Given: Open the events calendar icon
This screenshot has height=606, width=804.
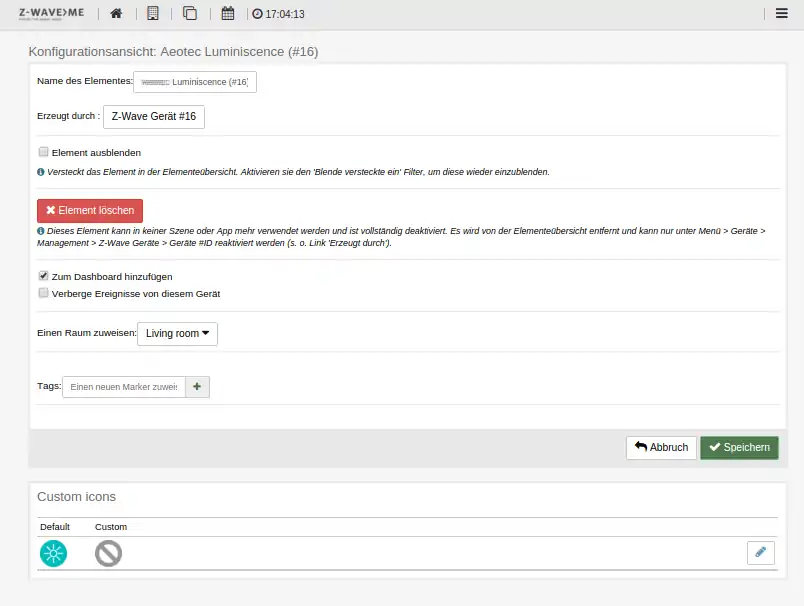Looking at the screenshot, I should (x=228, y=13).
